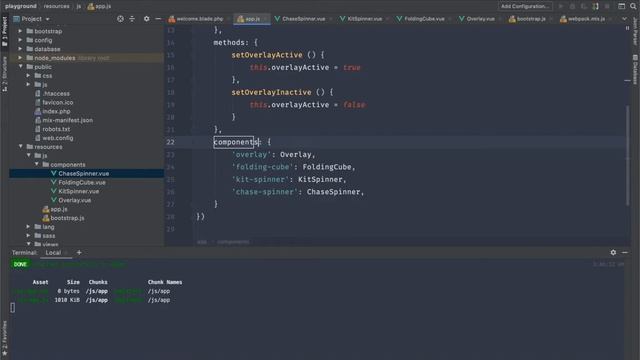Collapse the public folder
The width and height of the screenshot is (640, 360).
pyautogui.click(x=20, y=67)
